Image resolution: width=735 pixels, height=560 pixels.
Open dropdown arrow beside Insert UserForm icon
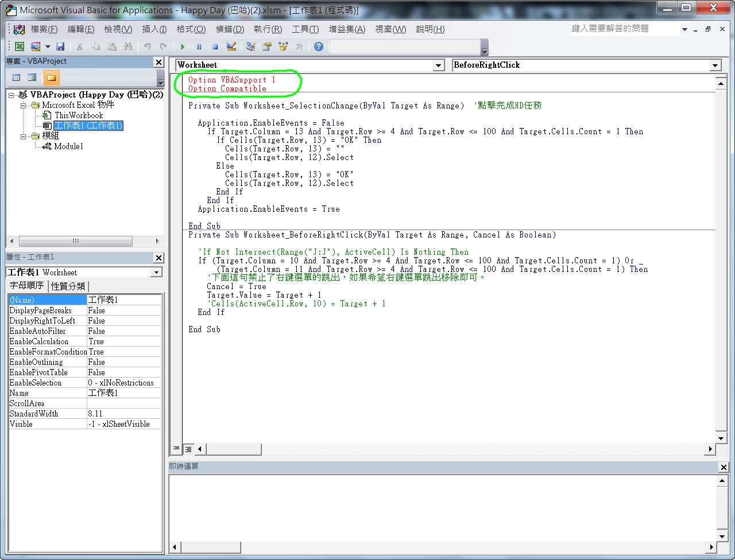[48, 46]
